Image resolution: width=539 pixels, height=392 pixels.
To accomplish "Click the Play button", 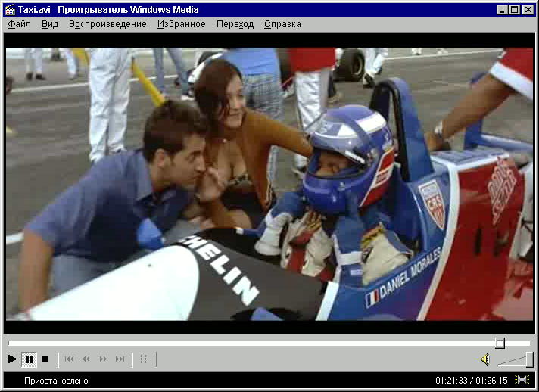I will pyautogui.click(x=12, y=359).
